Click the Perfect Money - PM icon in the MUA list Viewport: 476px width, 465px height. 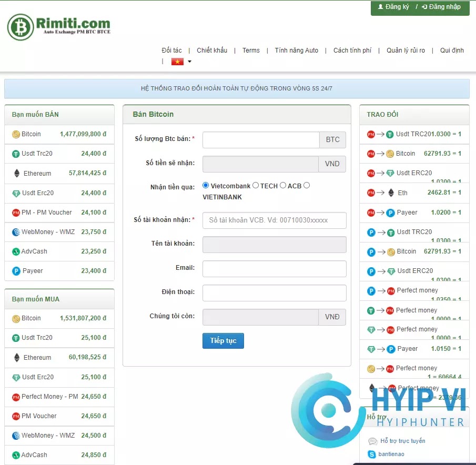(x=16, y=397)
